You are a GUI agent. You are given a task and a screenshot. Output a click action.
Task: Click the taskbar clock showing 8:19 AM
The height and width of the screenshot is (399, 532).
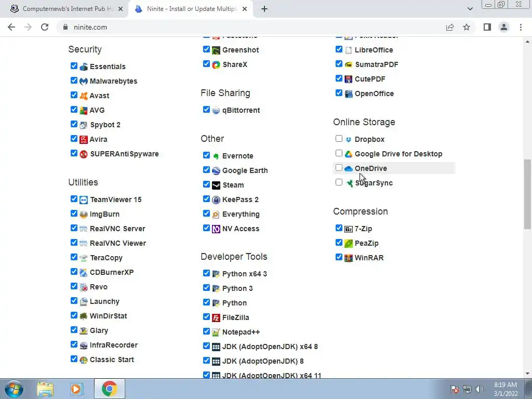506,389
